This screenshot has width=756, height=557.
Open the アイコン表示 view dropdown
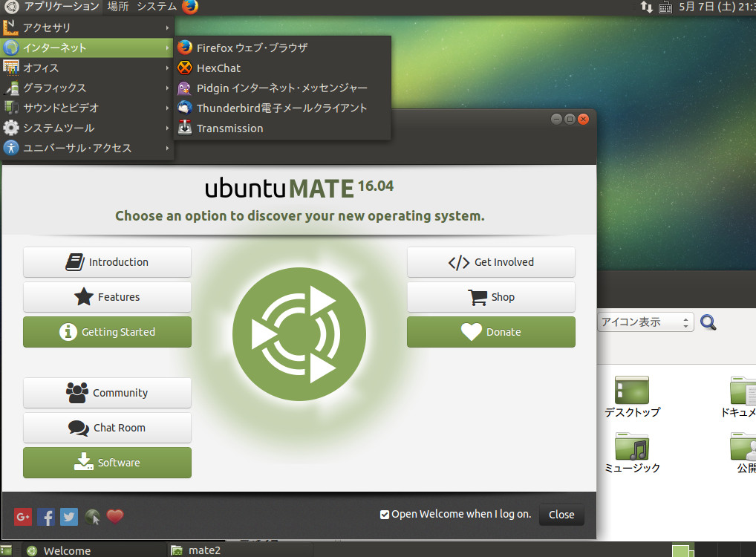645,322
